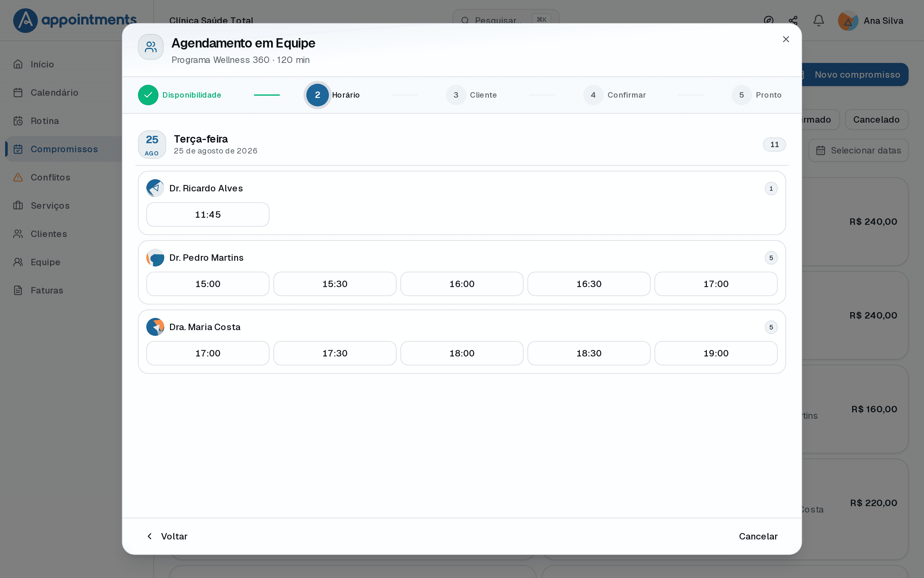Filter by Cancelado status
The width and height of the screenshot is (924, 578).
coord(876,120)
